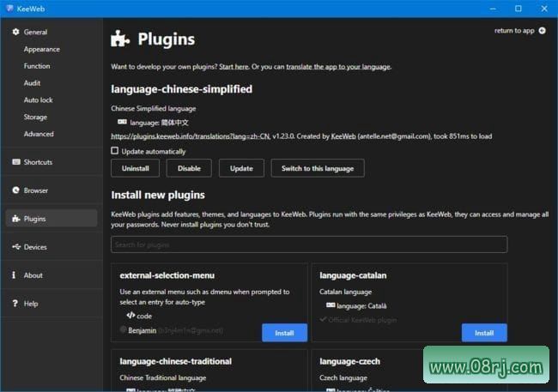This screenshot has height=392, width=558.
Task: Click the language-catalan plugin title
Action: [353, 275]
